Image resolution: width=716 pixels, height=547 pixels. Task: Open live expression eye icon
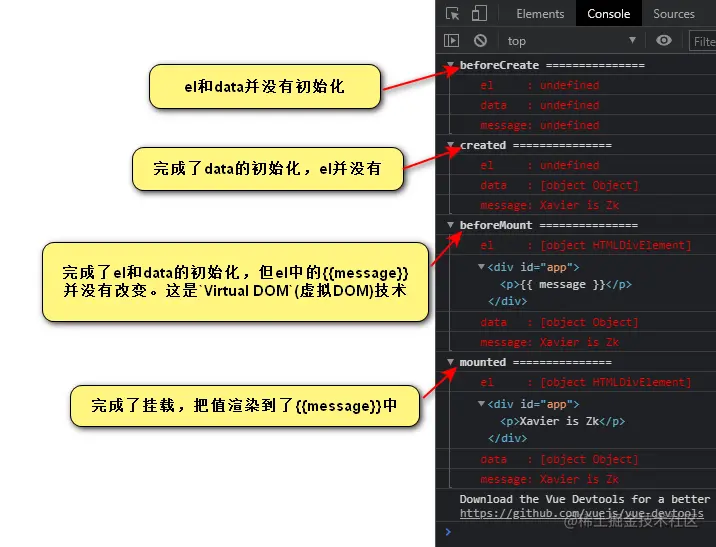(x=663, y=41)
